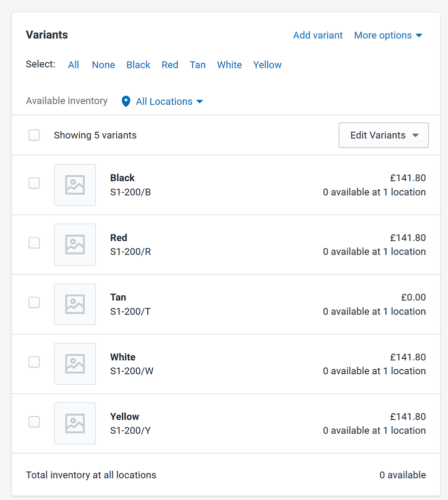Tick the checkbox for Black variant
Viewport: 448px width, 500px height.
(34, 183)
